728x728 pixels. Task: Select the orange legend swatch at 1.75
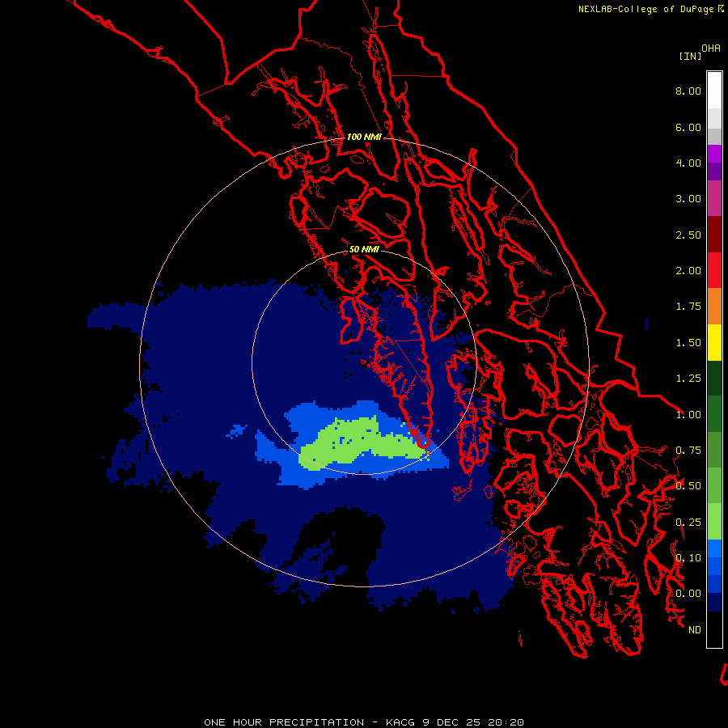point(714,307)
